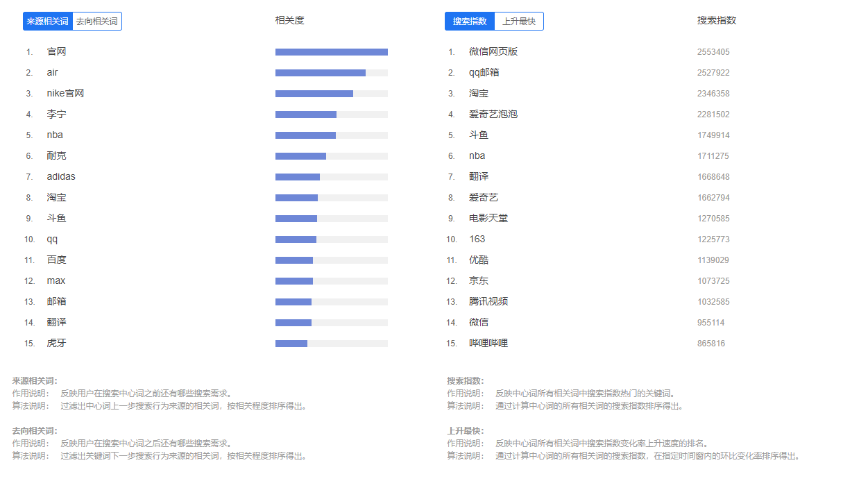This screenshot has width=868, height=481.
Task: Open the qq邮箱 keyword
Action: (484, 73)
